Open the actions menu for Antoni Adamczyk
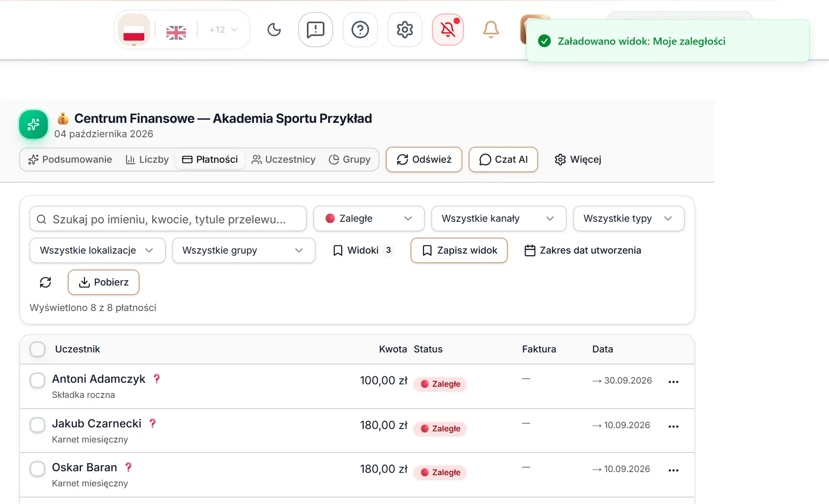This screenshot has width=829, height=504. pyautogui.click(x=673, y=382)
